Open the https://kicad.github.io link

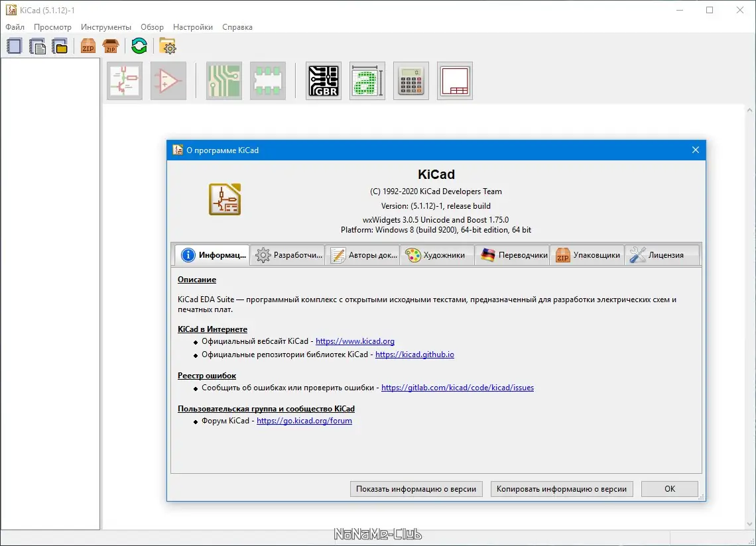tap(414, 355)
